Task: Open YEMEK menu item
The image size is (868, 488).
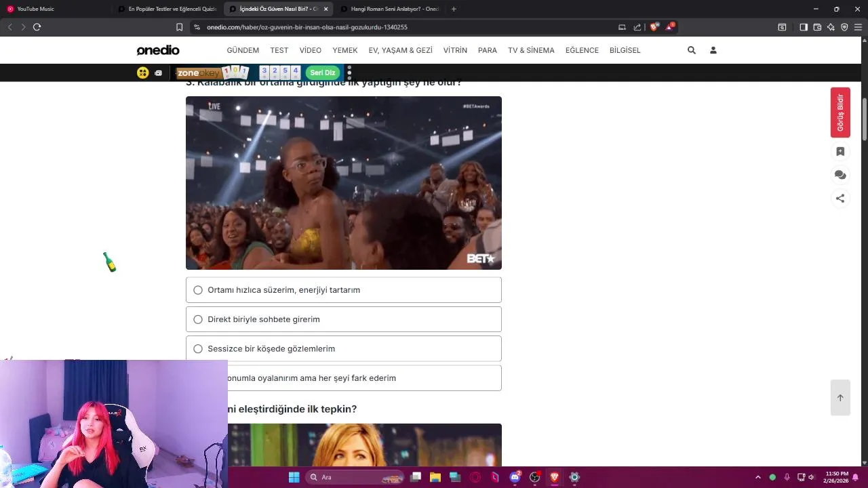Action: pos(345,50)
